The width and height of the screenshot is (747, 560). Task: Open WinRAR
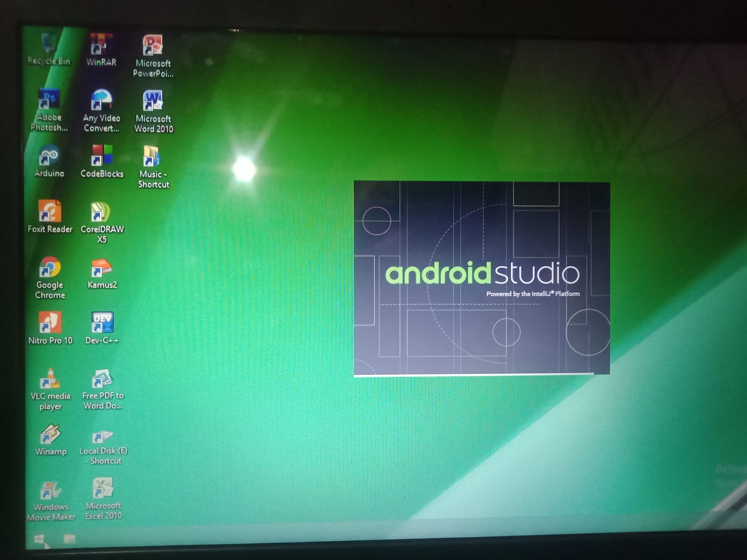100,43
